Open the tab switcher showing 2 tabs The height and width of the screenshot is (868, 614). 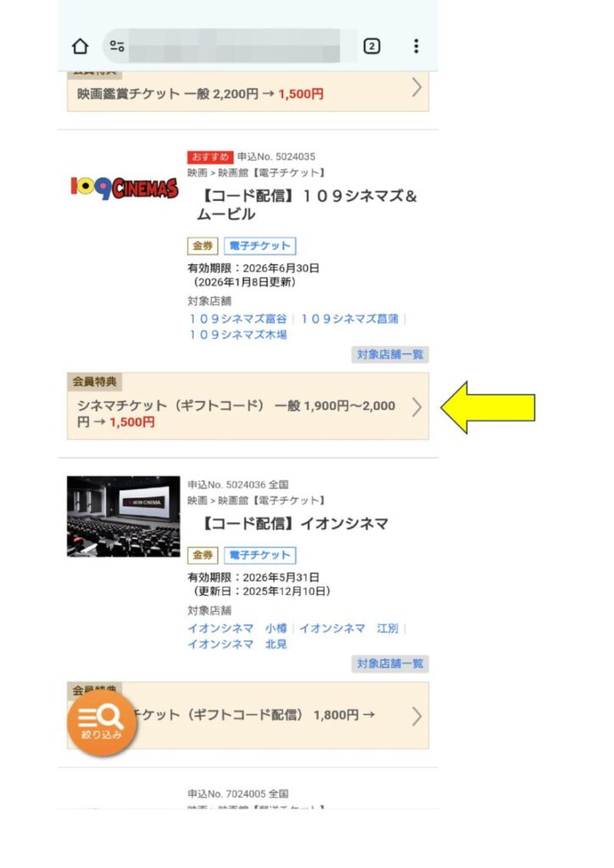click(371, 46)
